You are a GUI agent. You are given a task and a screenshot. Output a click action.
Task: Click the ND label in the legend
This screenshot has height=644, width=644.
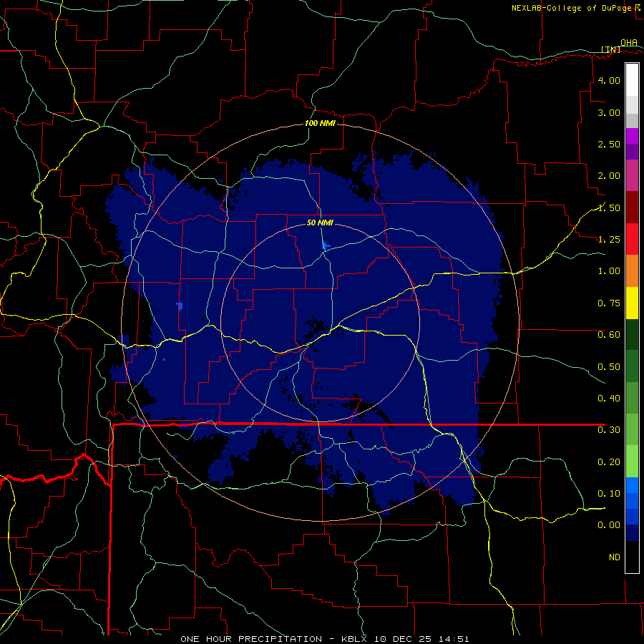[615, 557]
